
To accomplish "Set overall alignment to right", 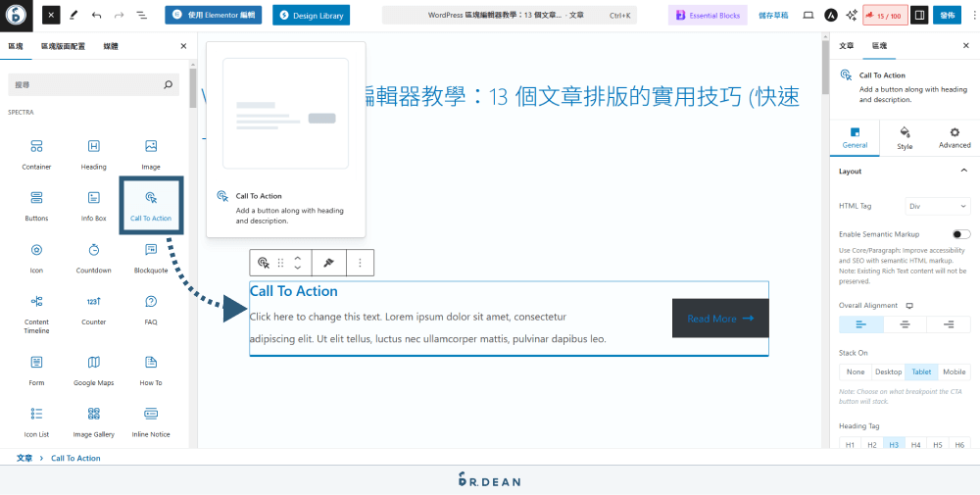I will pyautogui.click(x=949, y=324).
